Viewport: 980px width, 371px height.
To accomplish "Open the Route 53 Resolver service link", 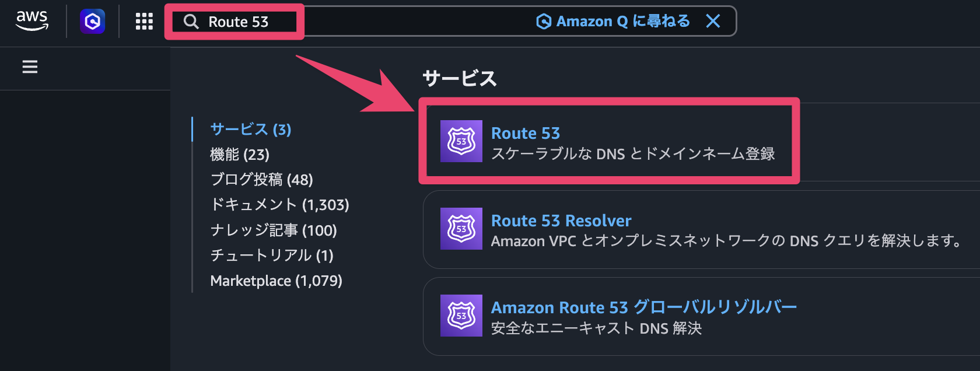I will point(560,220).
